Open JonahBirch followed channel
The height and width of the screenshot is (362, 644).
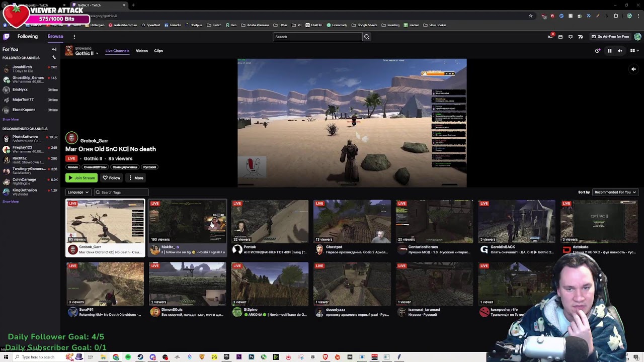point(30,68)
